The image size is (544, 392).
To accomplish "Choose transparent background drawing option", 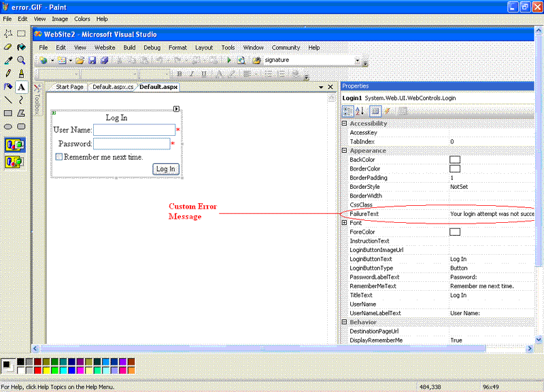I will pyautogui.click(x=14, y=162).
